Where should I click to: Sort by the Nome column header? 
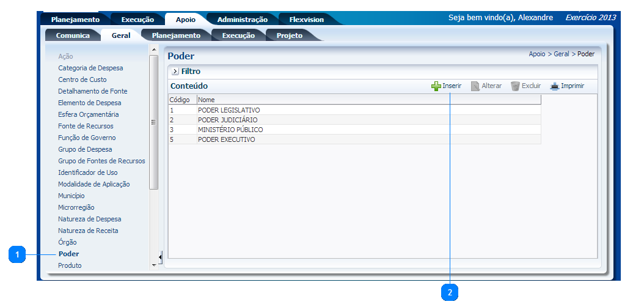(207, 100)
